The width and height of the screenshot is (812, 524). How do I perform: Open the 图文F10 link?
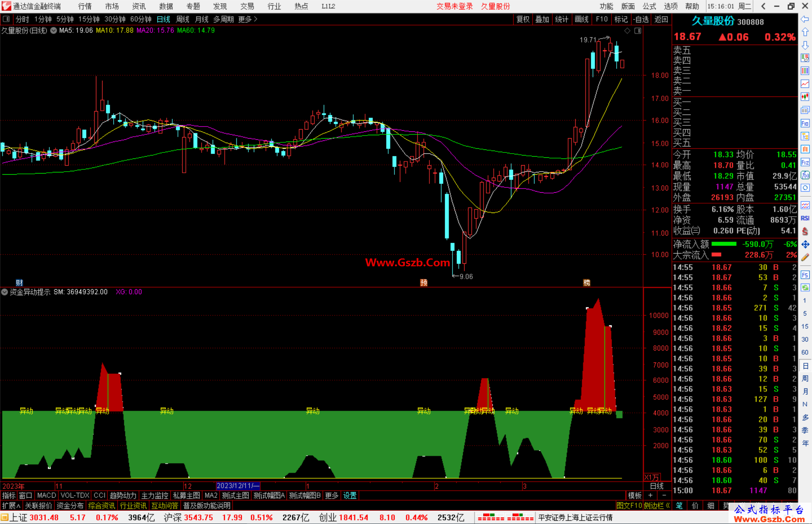click(629, 506)
